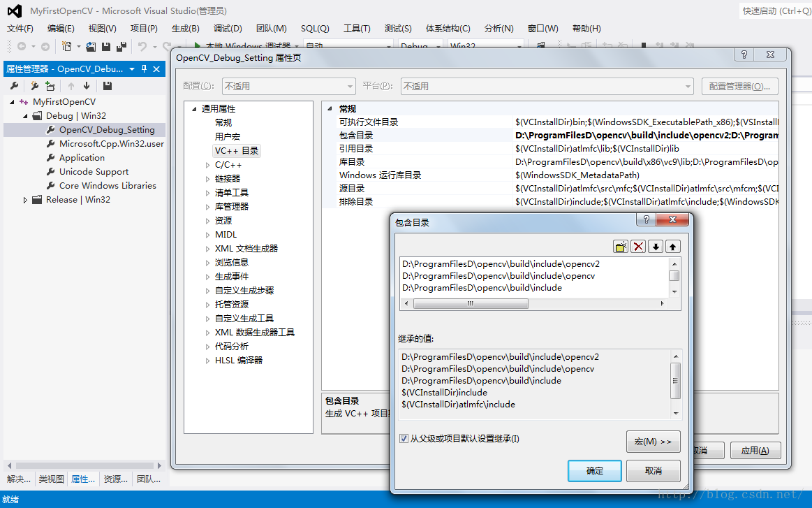812x508 pixels.
Task: Delete the selected include path with red X
Action: [x=638, y=247]
